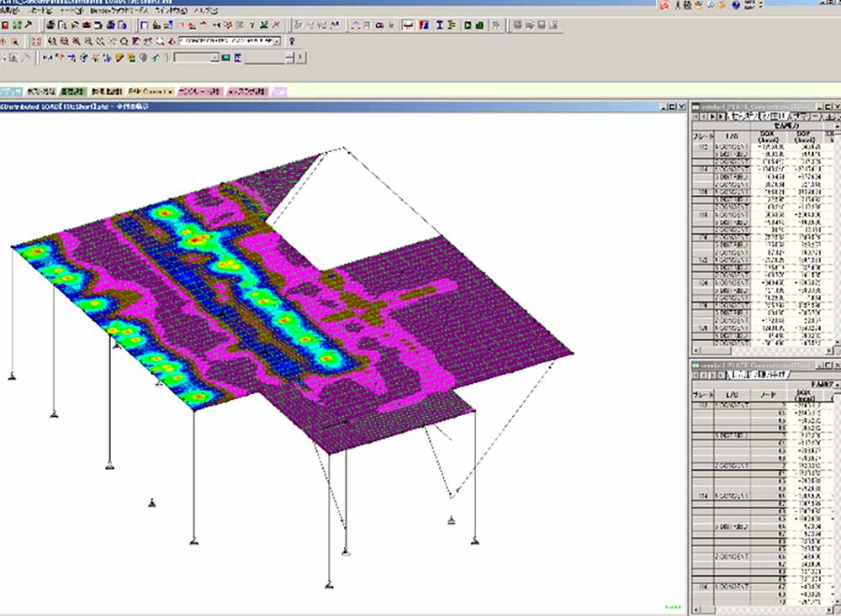The height and width of the screenshot is (616, 841).
Task: Open the Bentley cloud services menu
Action: point(119,11)
